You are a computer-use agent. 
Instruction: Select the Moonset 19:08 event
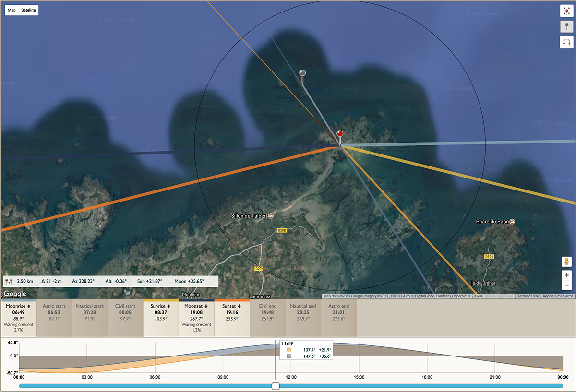(x=197, y=318)
